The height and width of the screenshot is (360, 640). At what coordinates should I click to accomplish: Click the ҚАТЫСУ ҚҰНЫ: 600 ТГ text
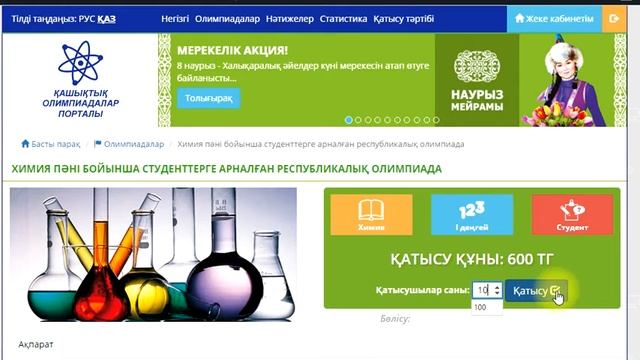pos(472,259)
